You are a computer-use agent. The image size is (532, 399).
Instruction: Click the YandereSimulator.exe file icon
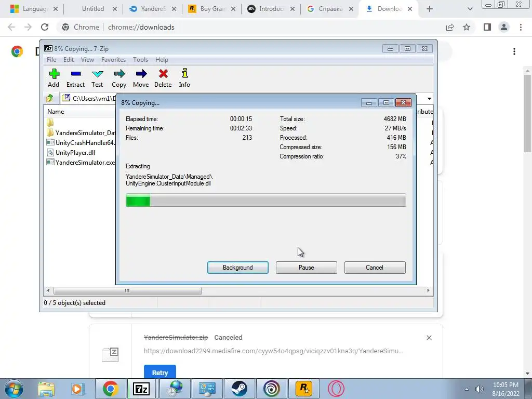tap(50, 162)
